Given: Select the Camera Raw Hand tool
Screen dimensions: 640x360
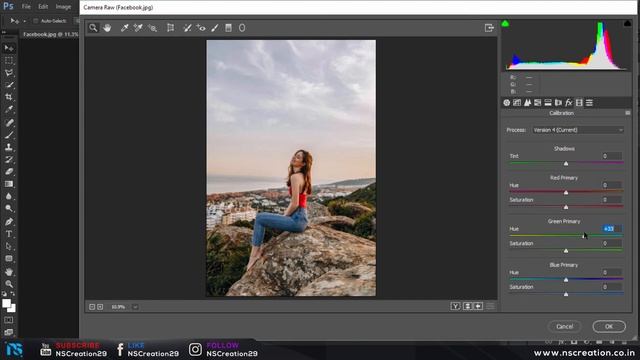Looking at the screenshot, I should (x=107, y=28).
